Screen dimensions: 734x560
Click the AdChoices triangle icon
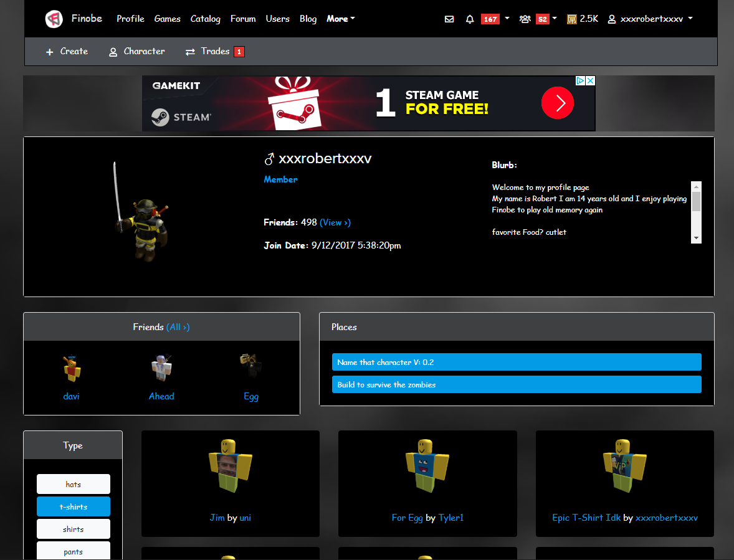click(581, 80)
